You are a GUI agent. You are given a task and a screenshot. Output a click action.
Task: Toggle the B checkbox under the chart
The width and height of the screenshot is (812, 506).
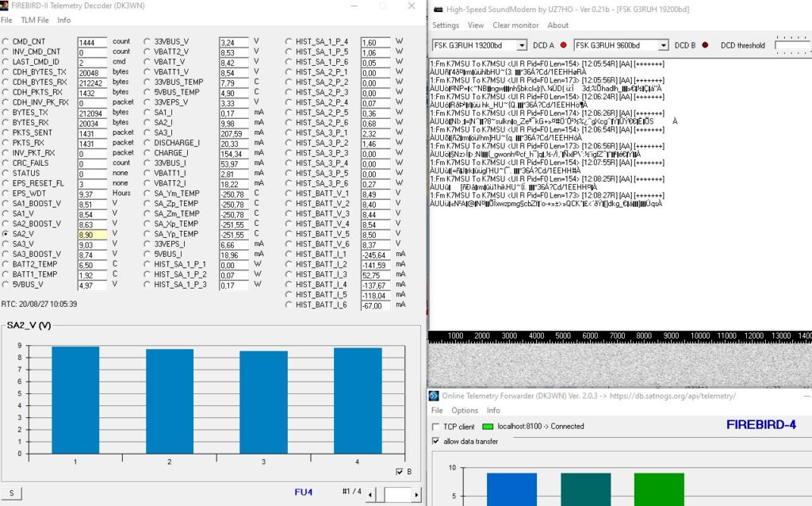400,472
